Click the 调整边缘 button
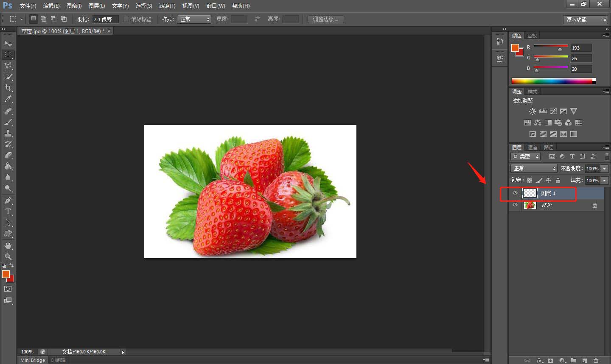Image resolution: width=611 pixels, height=364 pixels. click(x=325, y=19)
